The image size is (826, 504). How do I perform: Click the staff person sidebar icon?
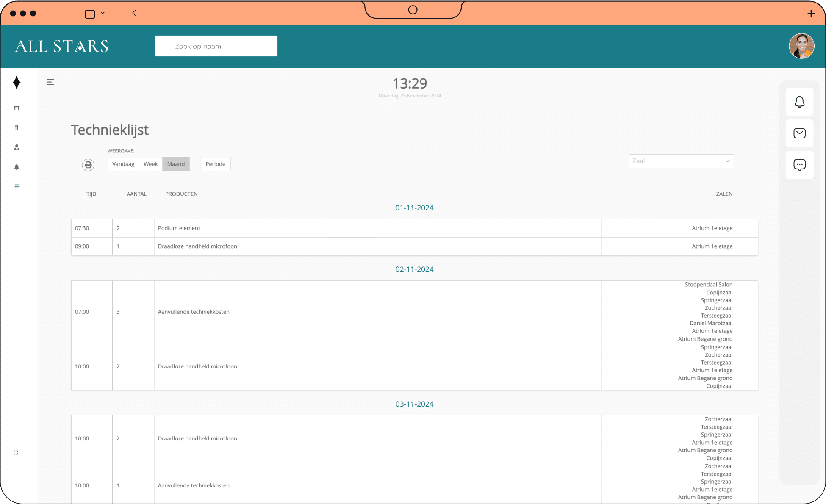(x=17, y=147)
